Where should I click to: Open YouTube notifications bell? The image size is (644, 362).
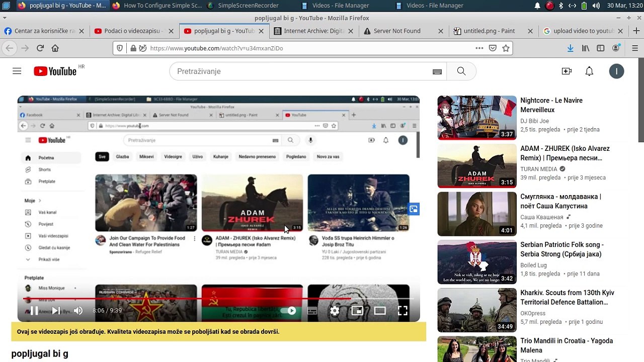click(x=589, y=71)
